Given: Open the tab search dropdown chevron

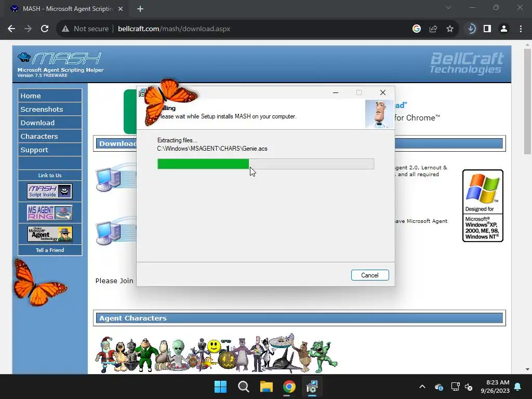Looking at the screenshot, I should pos(448,7).
